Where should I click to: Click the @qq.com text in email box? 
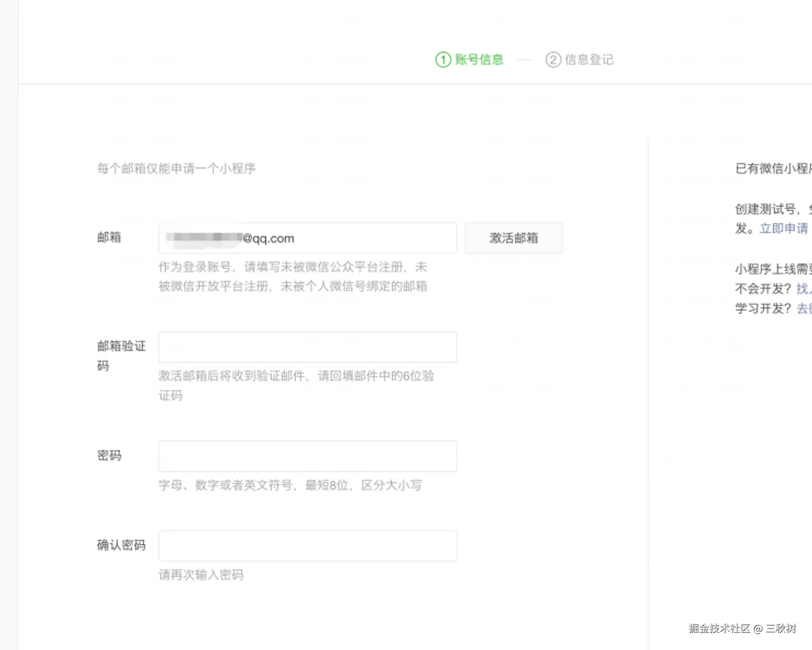tap(268, 238)
